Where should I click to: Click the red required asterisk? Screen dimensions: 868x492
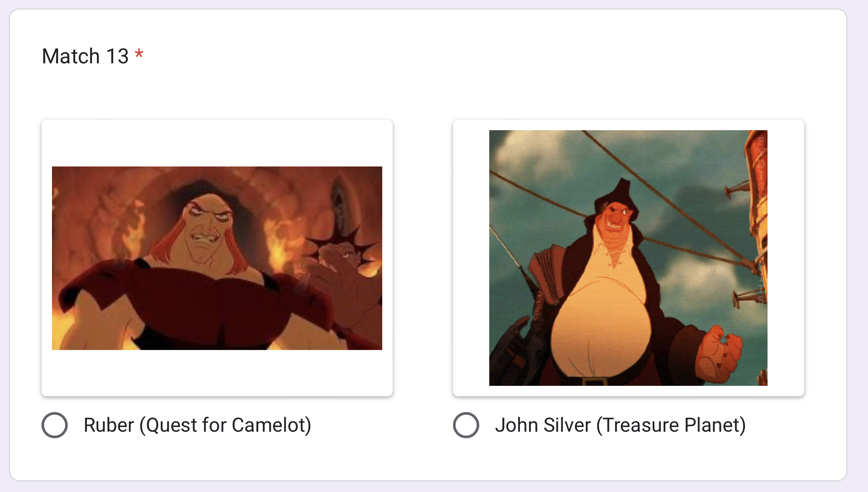139,55
